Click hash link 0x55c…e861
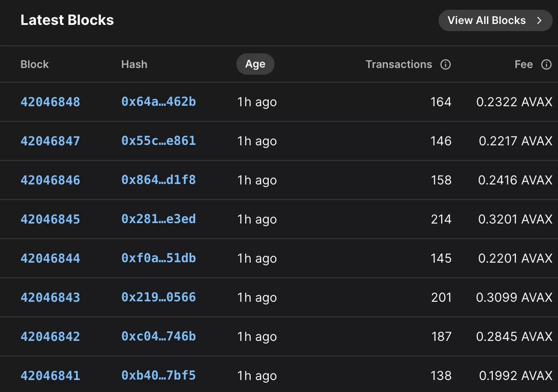Screen dimensions: 558x392 coord(159,141)
